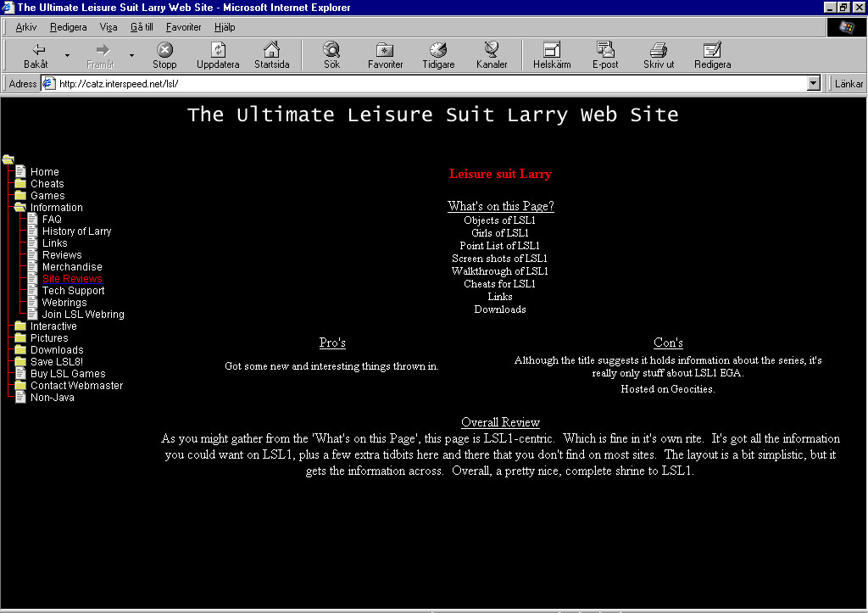Viewport: 868px width, 613px height.
Task: Open the Hjälp menu
Action: pos(225,27)
